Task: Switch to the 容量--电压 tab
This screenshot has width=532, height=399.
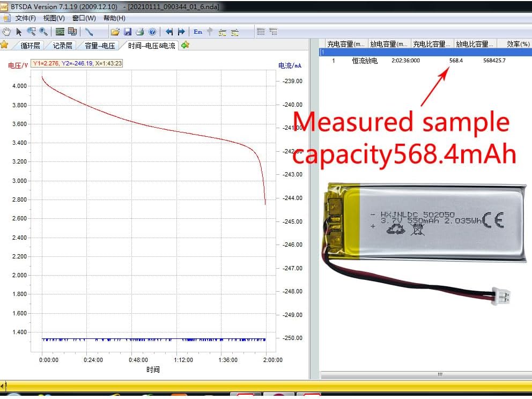Action: point(100,46)
